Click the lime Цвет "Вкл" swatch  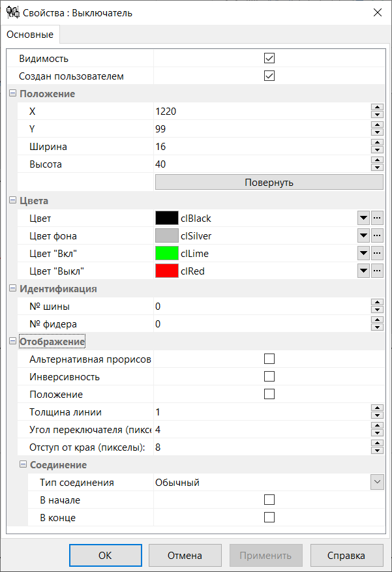(166, 253)
